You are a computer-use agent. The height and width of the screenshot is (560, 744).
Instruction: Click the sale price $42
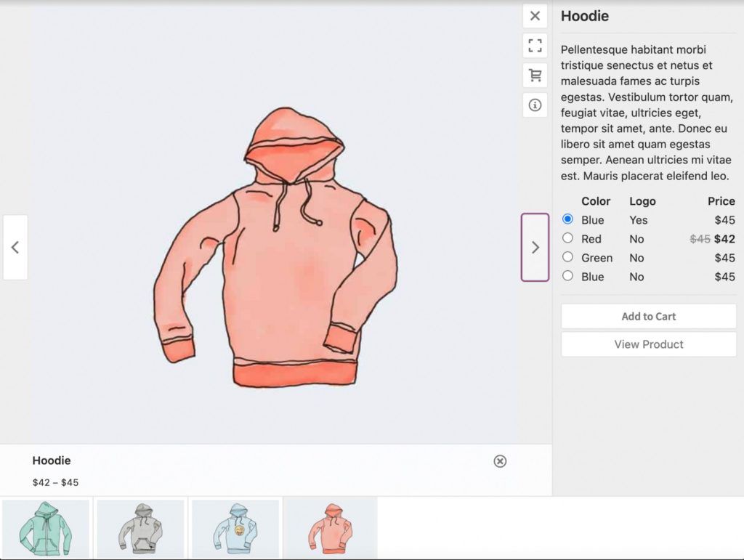pyautogui.click(x=724, y=239)
